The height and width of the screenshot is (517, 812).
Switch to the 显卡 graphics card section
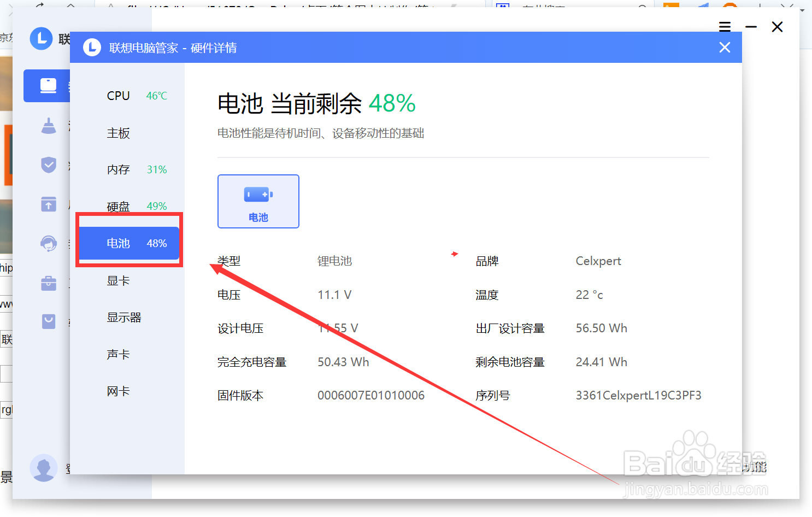point(118,280)
